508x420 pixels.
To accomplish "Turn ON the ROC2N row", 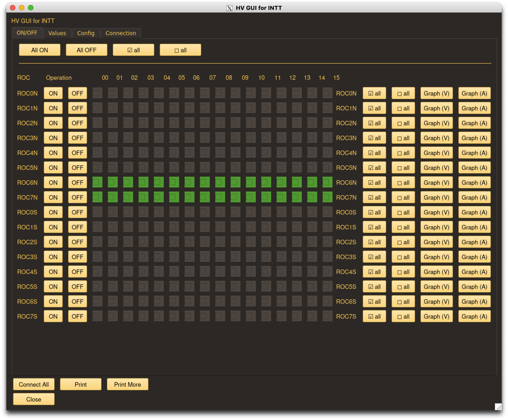I will click(x=53, y=123).
